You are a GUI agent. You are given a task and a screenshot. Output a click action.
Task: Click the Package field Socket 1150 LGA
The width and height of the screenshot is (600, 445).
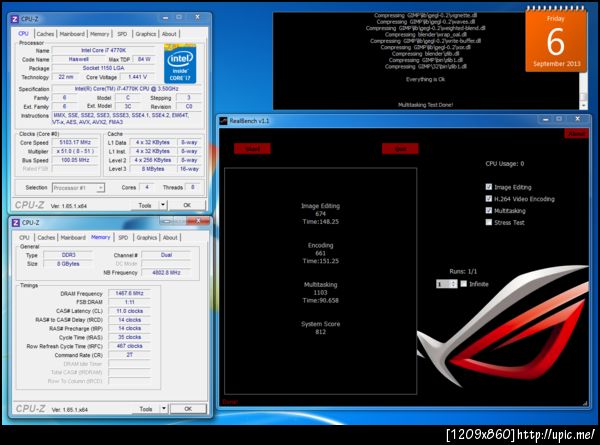[103, 68]
